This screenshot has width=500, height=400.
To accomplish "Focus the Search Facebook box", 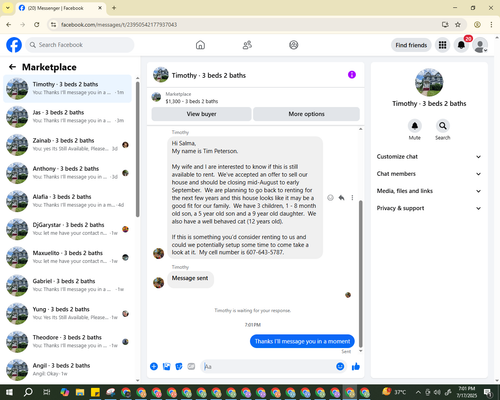I will (x=80, y=45).
